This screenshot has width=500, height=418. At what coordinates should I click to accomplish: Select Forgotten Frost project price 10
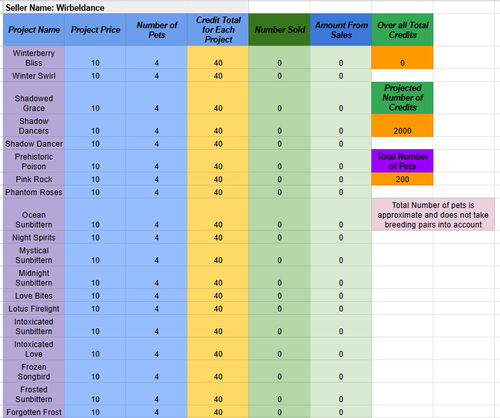click(x=95, y=412)
